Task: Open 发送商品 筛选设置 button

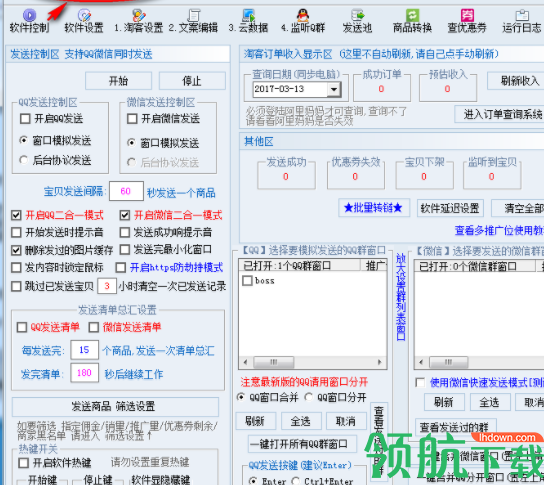Action: (x=115, y=407)
